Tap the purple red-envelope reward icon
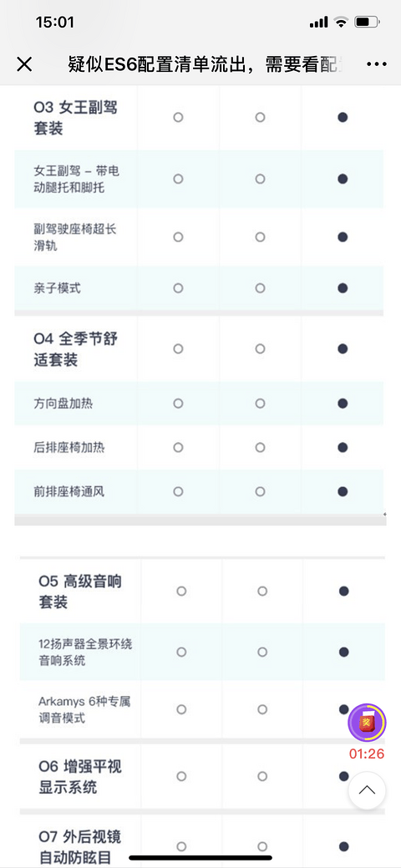Image resolution: width=401 pixels, height=868 pixels. click(366, 723)
